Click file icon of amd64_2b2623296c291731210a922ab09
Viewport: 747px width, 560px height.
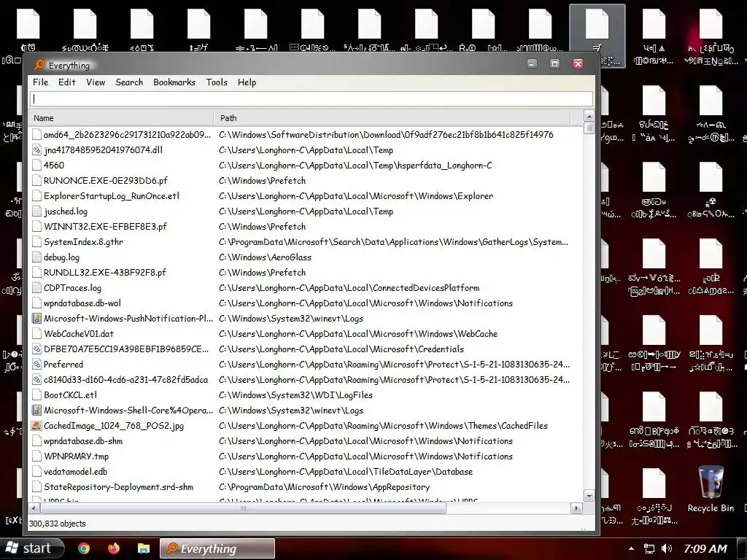click(36, 135)
